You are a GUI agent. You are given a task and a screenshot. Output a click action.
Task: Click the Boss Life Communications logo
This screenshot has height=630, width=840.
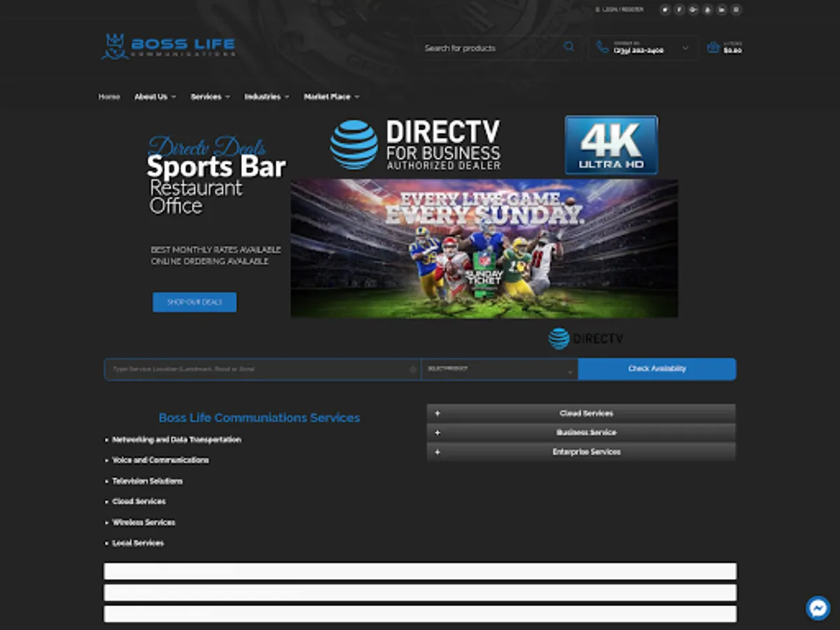pyautogui.click(x=168, y=46)
